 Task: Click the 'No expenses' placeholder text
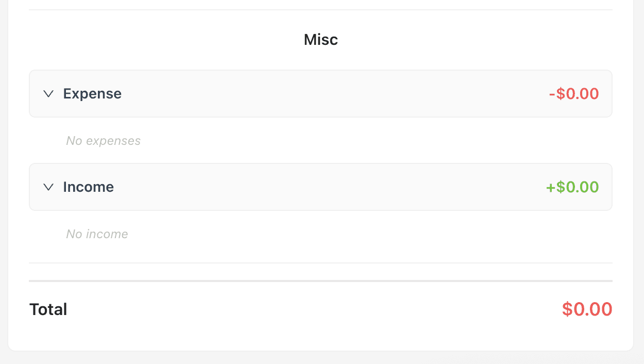tap(103, 141)
